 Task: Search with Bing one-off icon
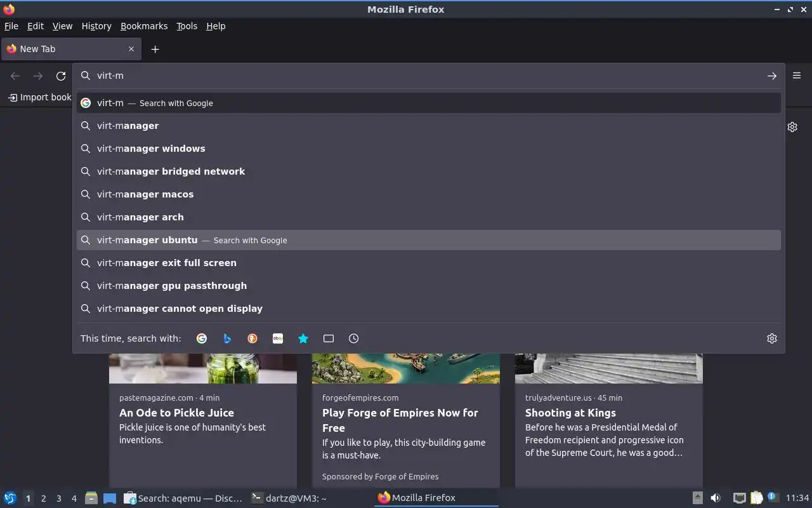click(x=227, y=338)
